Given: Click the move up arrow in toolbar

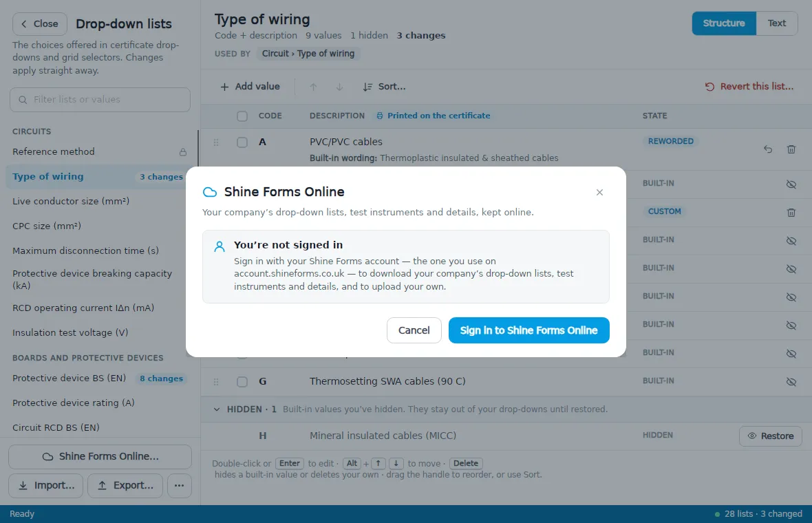Looking at the screenshot, I should coord(313,87).
